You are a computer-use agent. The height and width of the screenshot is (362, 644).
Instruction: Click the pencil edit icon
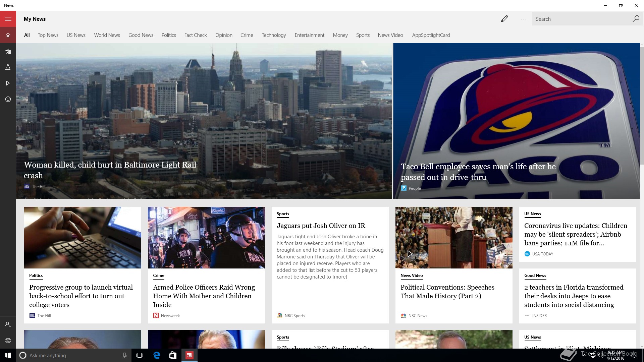(504, 19)
